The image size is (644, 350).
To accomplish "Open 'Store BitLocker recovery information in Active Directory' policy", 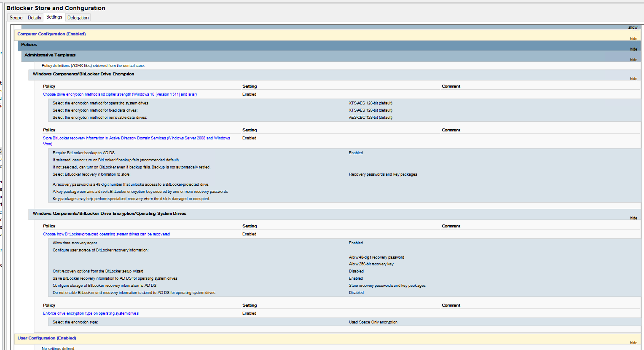I will (x=137, y=141).
